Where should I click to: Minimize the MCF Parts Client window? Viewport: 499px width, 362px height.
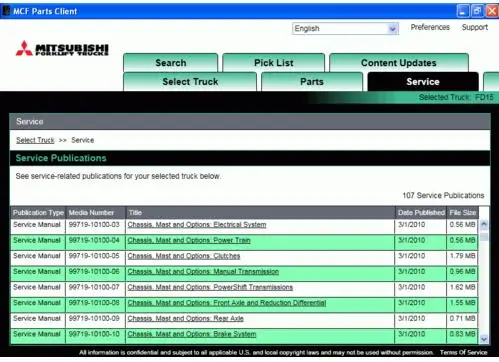coord(462,11)
